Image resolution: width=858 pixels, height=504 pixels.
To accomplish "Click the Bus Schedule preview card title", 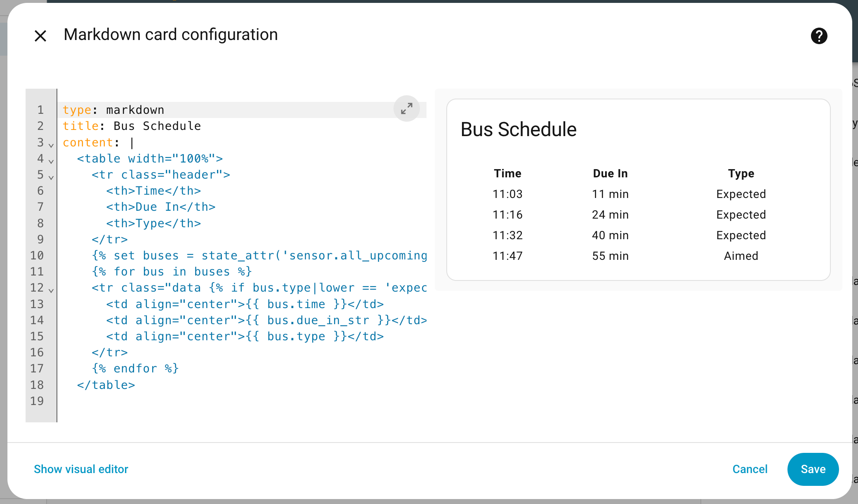I will pos(519,129).
